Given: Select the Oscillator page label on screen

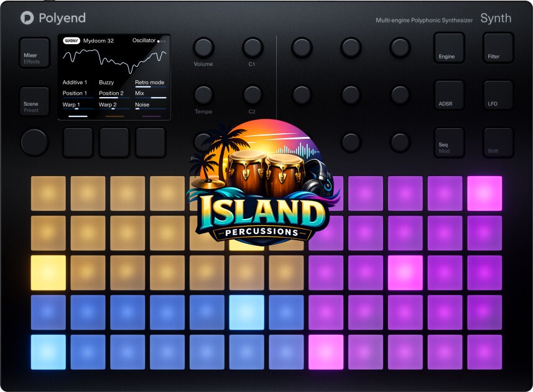Looking at the screenshot, I should (144, 40).
